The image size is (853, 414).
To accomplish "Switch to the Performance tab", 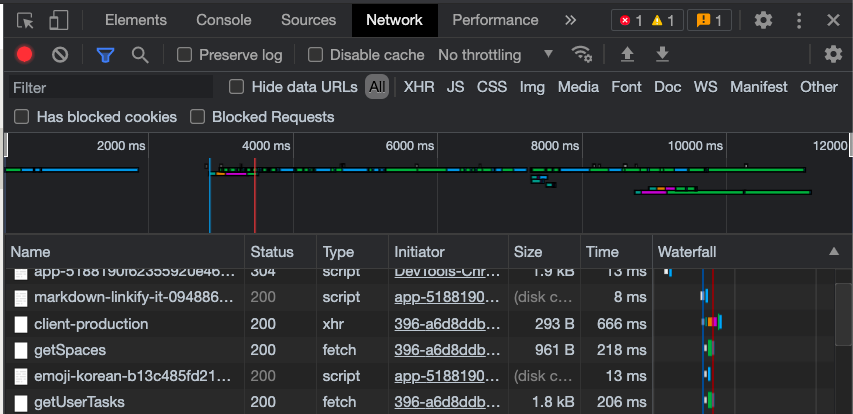I will pos(495,21).
